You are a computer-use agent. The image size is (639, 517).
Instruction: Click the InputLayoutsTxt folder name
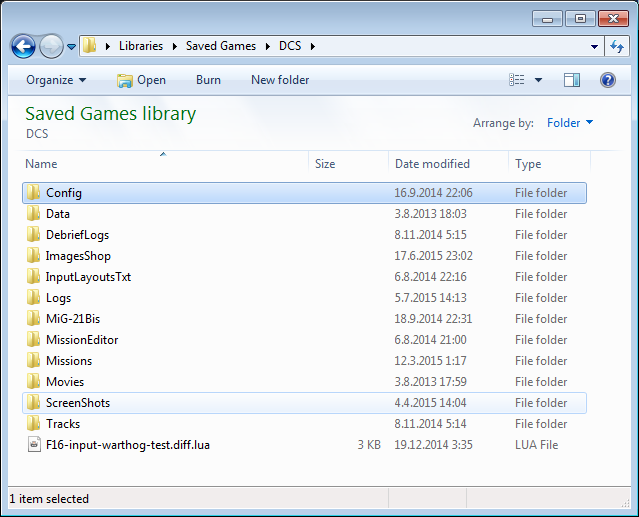coord(88,277)
